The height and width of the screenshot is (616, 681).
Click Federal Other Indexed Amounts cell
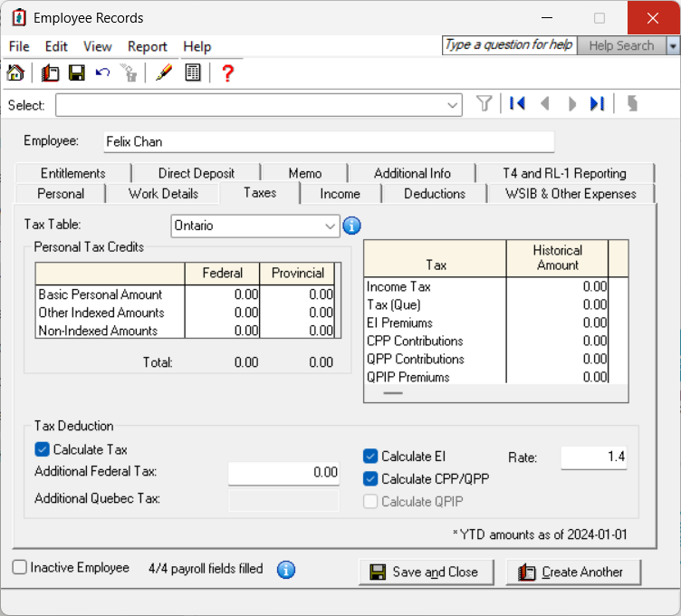pyautogui.click(x=222, y=313)
